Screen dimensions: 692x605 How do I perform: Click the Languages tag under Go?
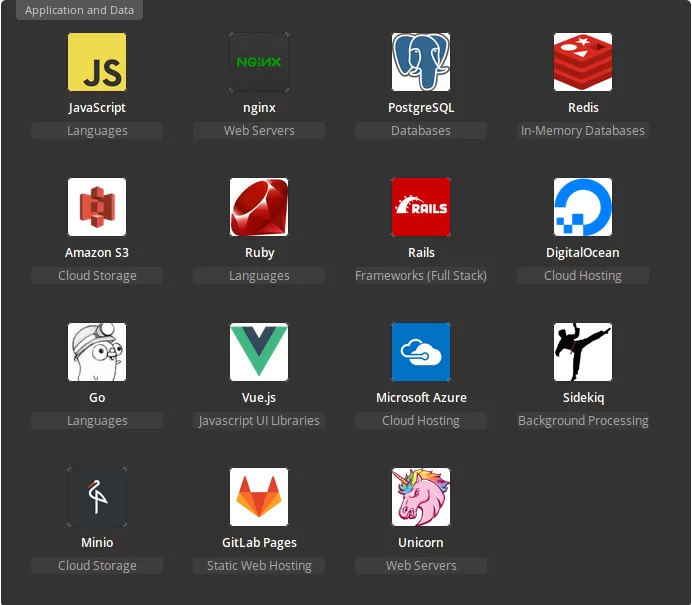97,421
